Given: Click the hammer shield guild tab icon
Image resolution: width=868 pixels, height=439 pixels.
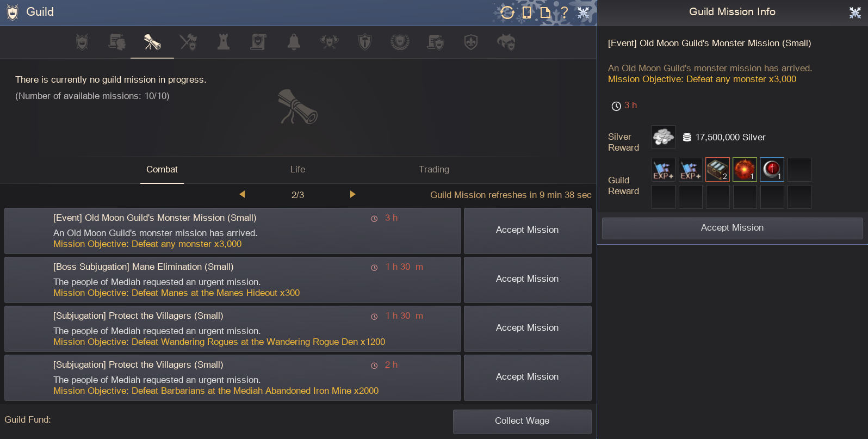Looking at the screenshot, I should [x=365, y=42].
